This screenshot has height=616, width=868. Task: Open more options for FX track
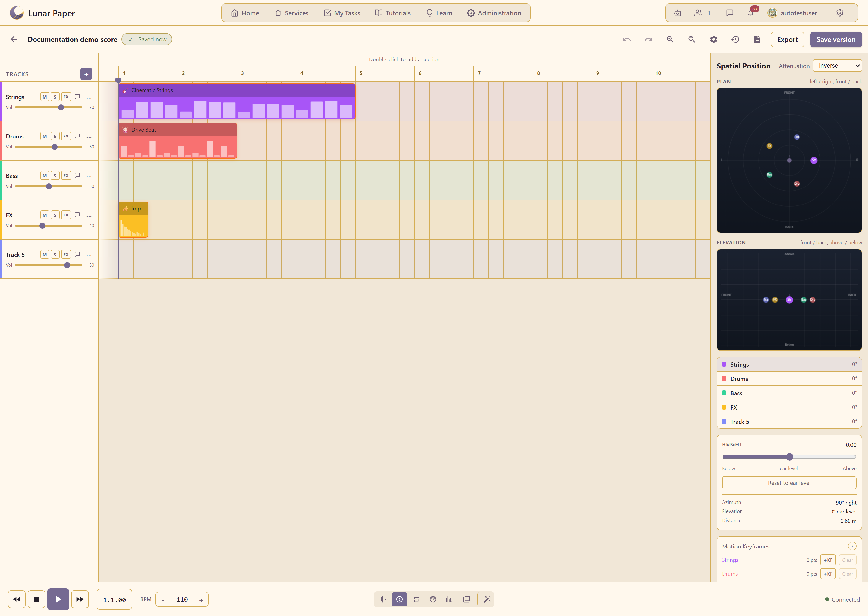(89, 215)
